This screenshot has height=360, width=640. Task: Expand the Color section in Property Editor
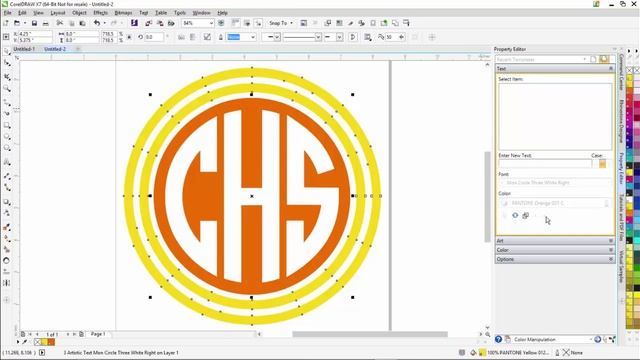pyautogui.click(x=611, y=250)
